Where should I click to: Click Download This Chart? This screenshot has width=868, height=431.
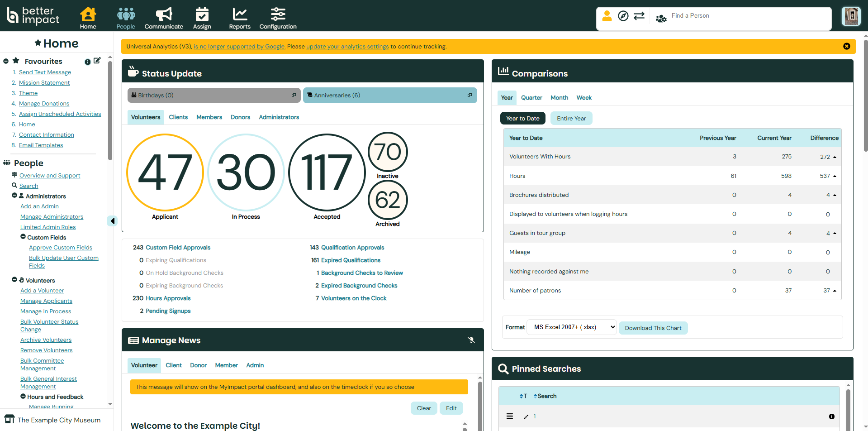[653, 327]
